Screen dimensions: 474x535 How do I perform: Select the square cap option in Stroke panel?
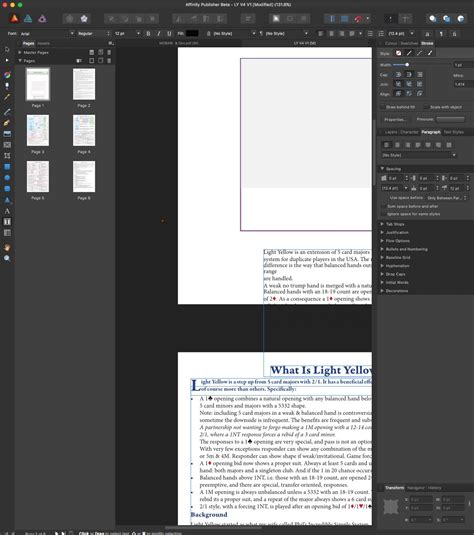point(420,74)
